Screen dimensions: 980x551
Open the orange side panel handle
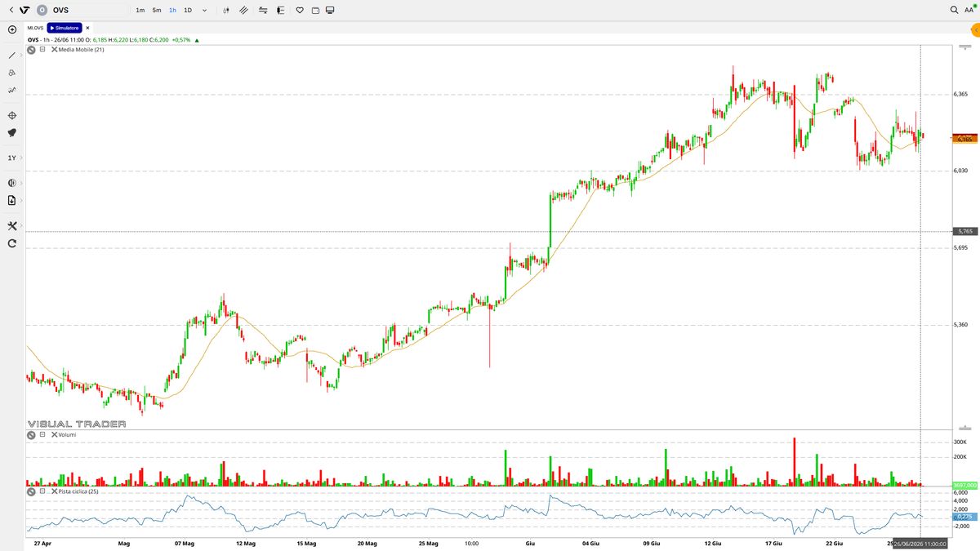coord(975,30)
